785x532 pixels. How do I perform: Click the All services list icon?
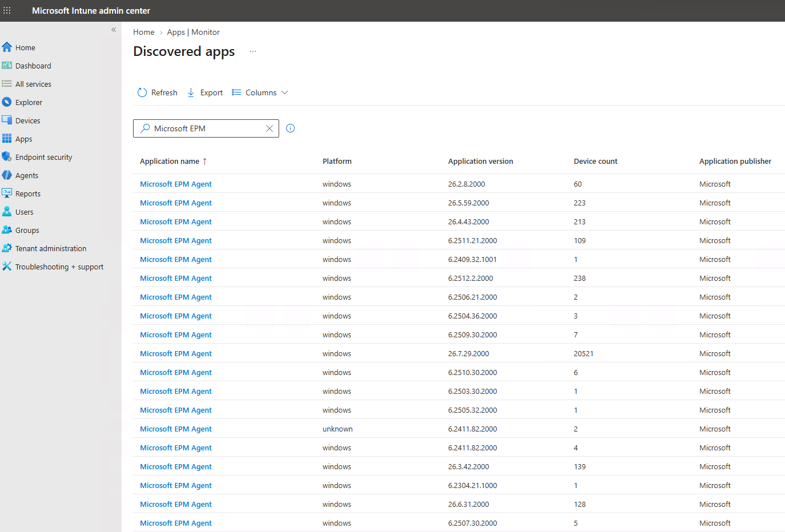pos(7,84)
